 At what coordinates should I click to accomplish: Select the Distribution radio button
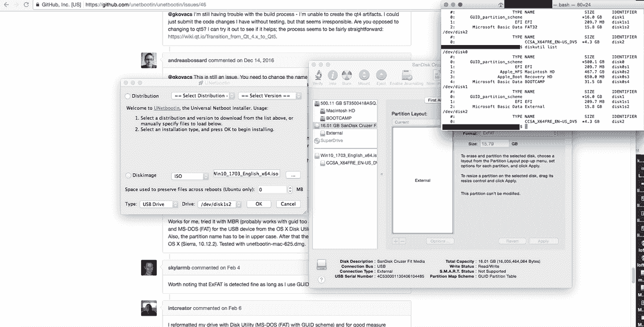point(128,96)
